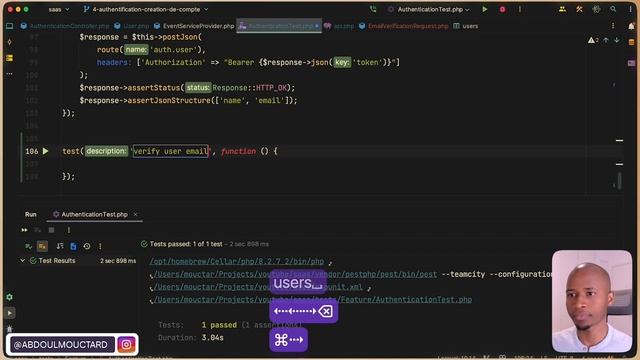Close the AuthenticationTest.php run tab
Viewport: 640px width, 360px height.
[x=136, y=214]
